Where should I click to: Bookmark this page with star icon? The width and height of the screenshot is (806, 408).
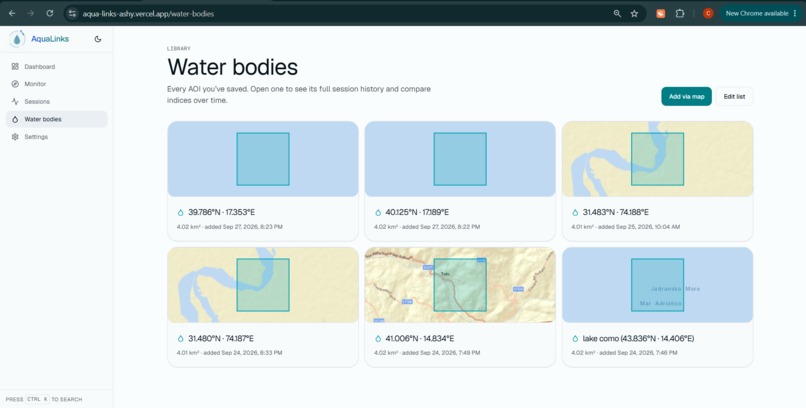click(634, 14)
